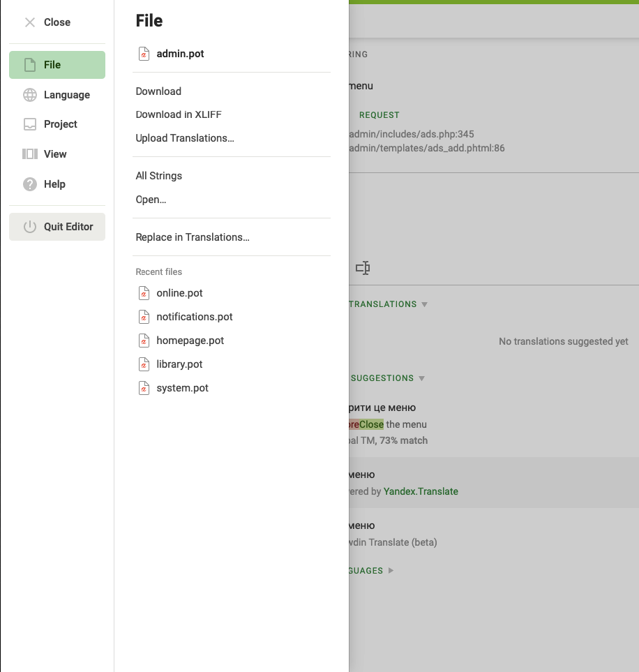Click the admin.pot file icon
The height and width of the screenshot is (672, 639).
144,54
